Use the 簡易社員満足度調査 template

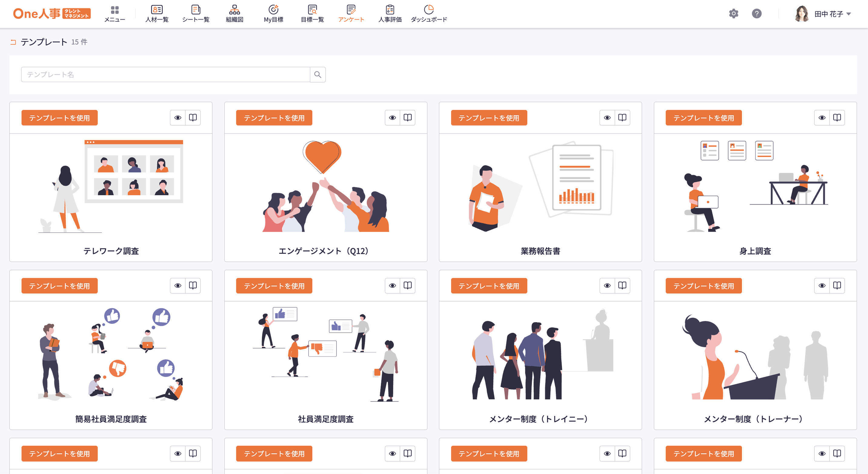[59, 286]
